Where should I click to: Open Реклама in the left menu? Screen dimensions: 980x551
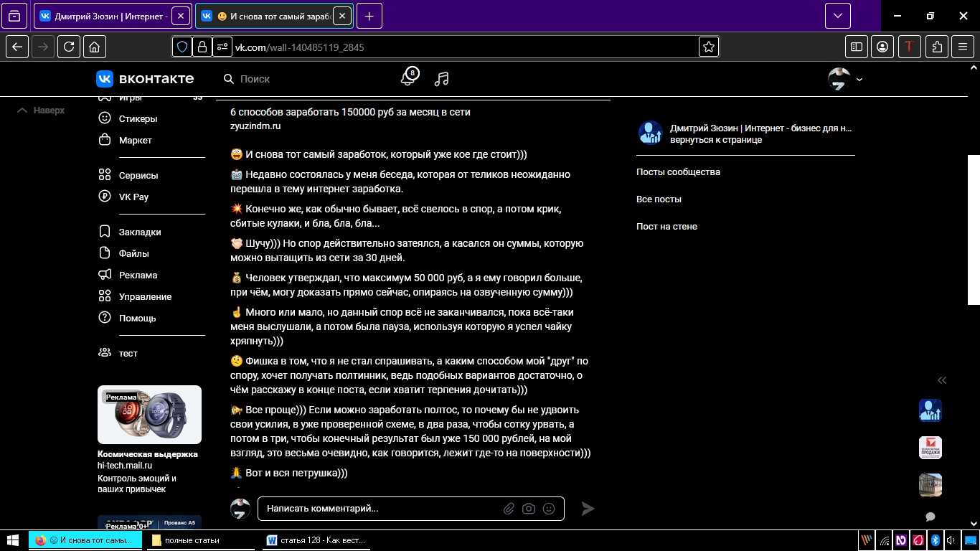pyautogui.click(x=138, y=275)
